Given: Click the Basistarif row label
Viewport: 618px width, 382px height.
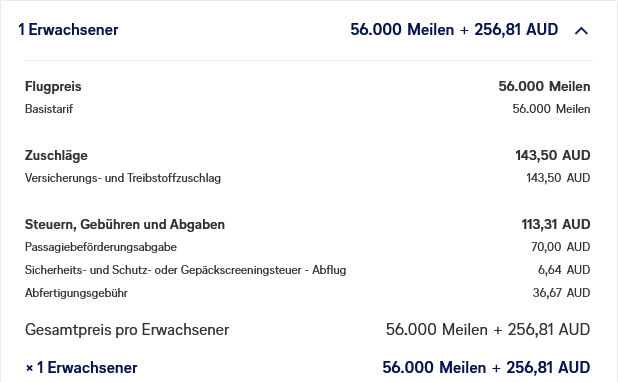Looking at the screenshot, I should point(49,109).
